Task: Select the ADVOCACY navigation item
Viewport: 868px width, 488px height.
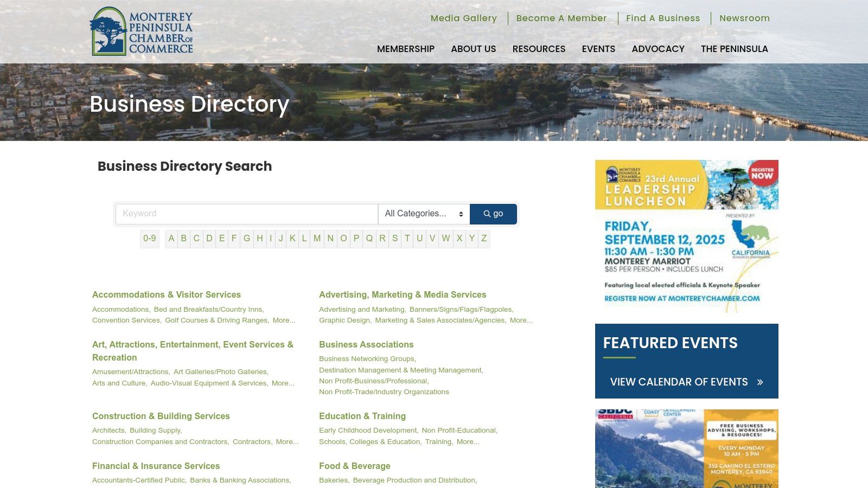Action: click(x=658, y=49)
